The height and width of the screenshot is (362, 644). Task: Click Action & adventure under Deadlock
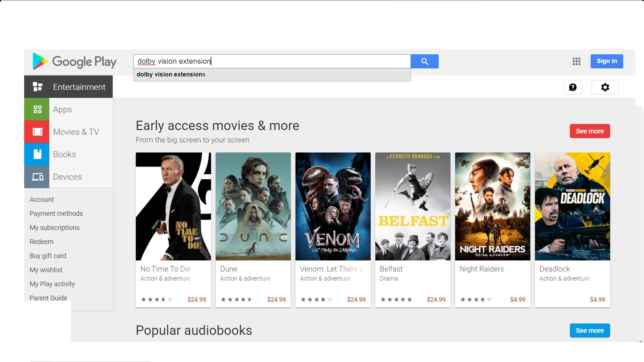[x=565, y=279]
